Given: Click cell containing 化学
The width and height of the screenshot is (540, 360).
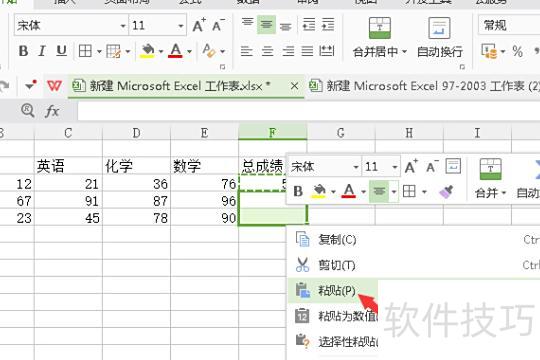Looking at the screenshot, I should [136, 166].
